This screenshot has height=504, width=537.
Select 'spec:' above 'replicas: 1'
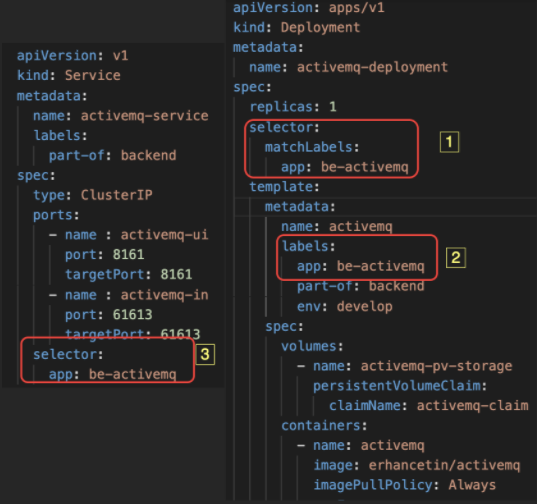[252, 87]
